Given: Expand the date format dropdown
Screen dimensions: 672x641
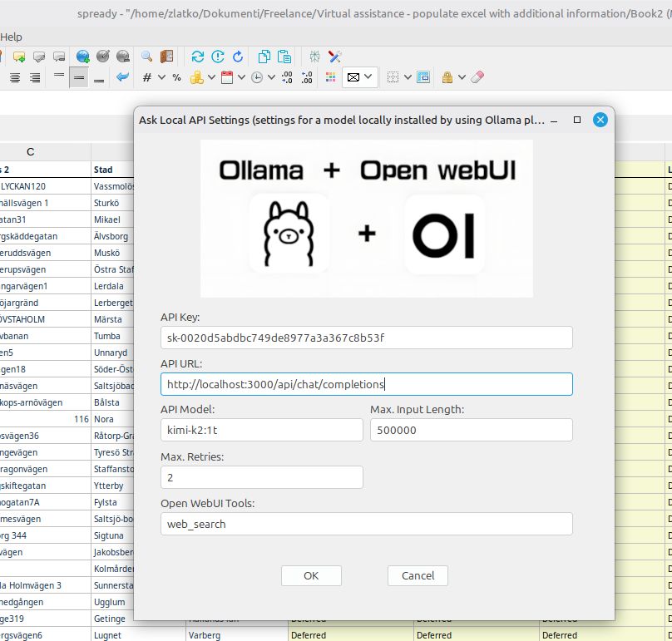Looking at the screenshot, I should click(241, 77).
